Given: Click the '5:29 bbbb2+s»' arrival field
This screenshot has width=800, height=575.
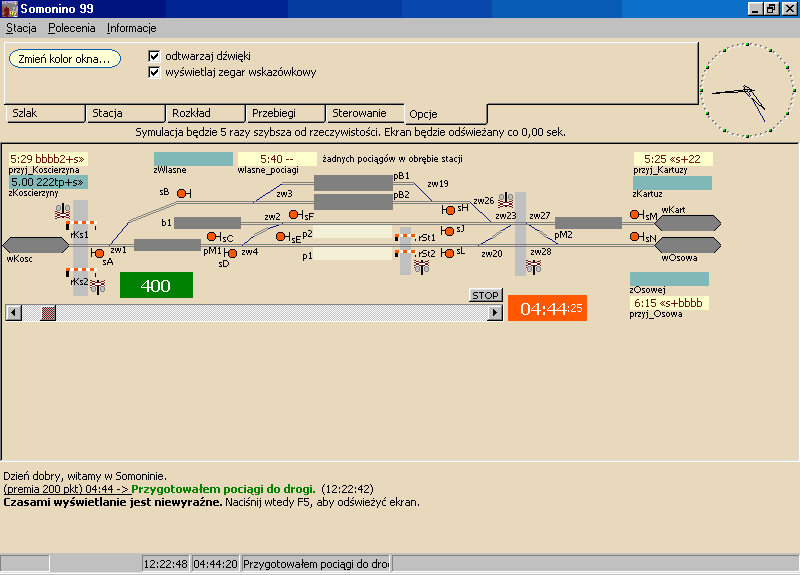Looking at the screenshot, I should (48, 159).
